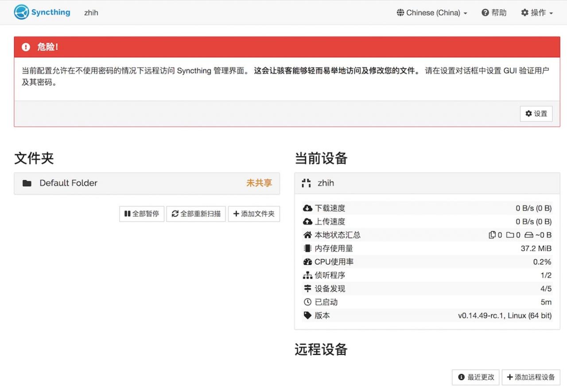Image resolution: width=567 pixels, height=392 pixels.
Task: Click the 当前设备 section heading
Action: (321, 158)
